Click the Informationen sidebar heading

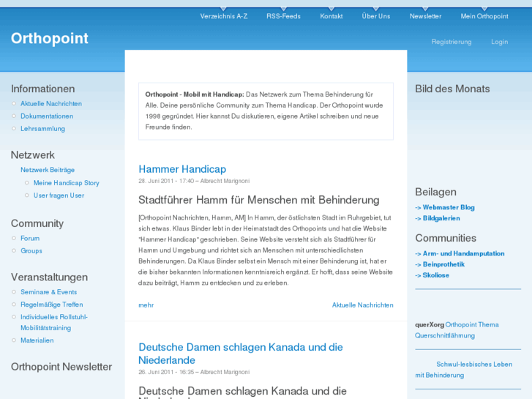[42, 89]
